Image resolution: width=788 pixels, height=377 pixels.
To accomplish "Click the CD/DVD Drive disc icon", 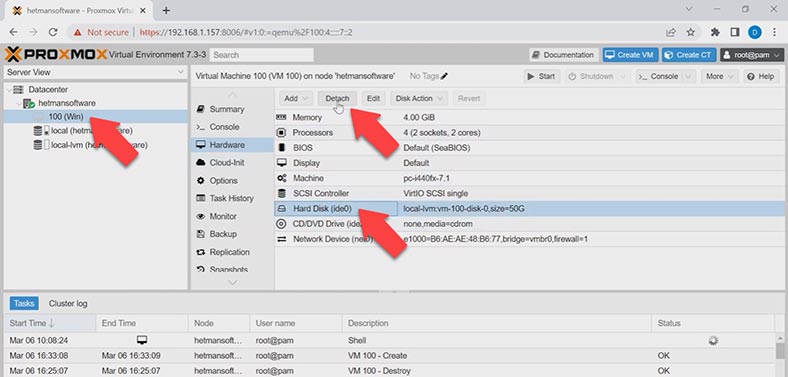I will [x=281, y=224].
